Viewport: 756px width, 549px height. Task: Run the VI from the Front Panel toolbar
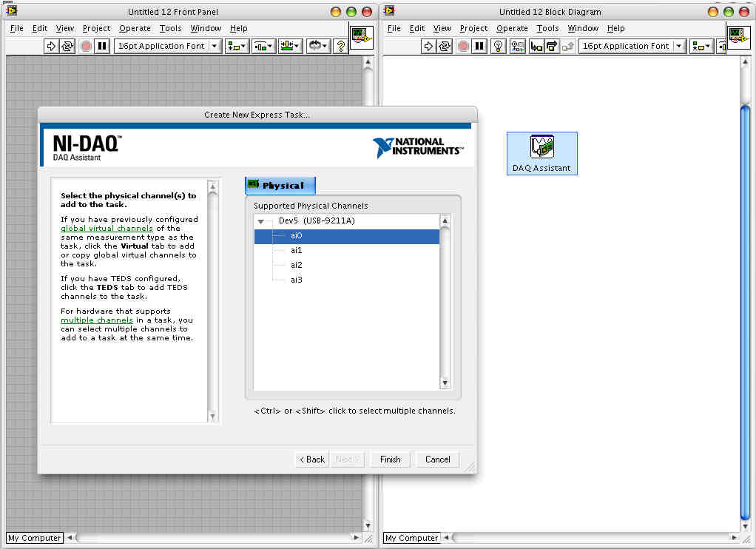click(x=50, y=46)
